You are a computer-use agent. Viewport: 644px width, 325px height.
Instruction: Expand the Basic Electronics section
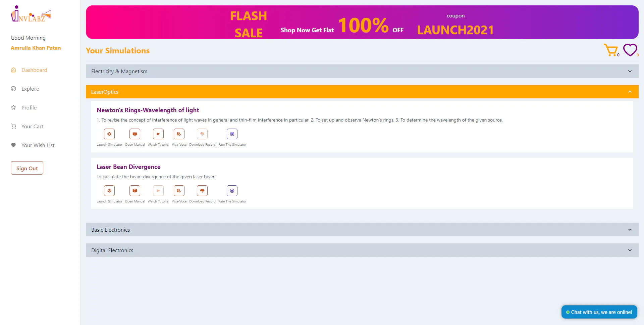(x=362, y=230)
